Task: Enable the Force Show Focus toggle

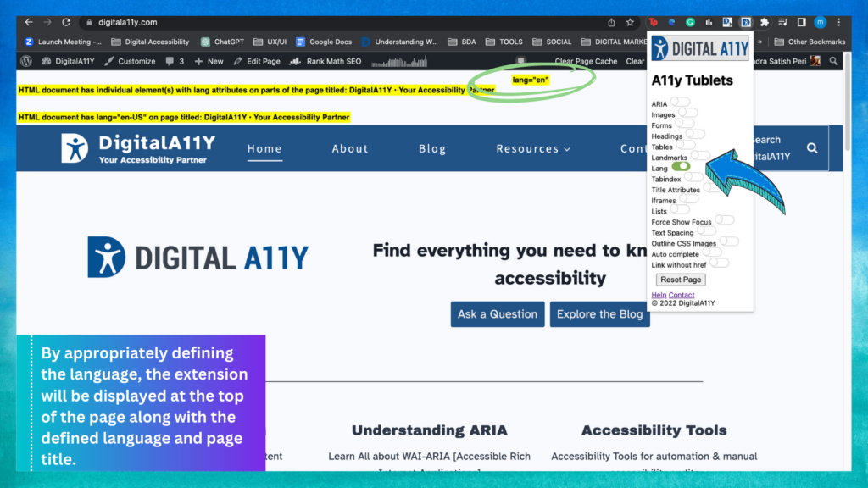Action: [x=724, y=220]
